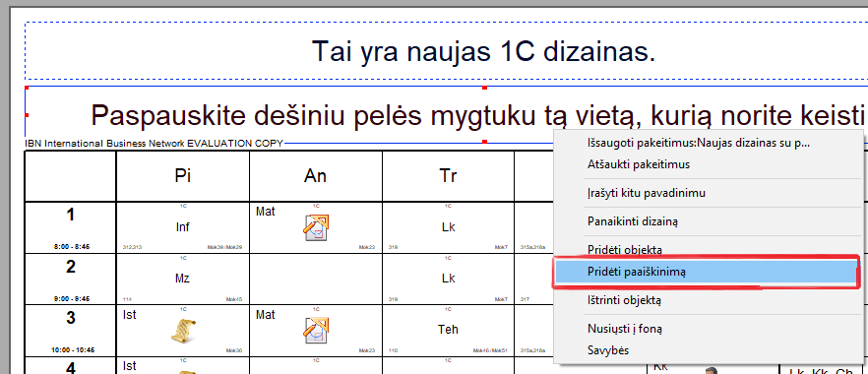This screenshot has height=374, width=868.
Task: Click the Mat icon in period 3 Tuesday
Action: click(x=316, y=331)
